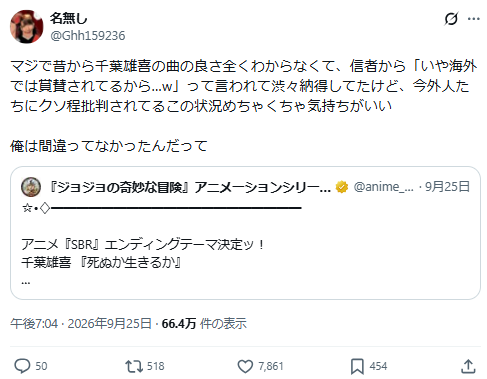487x379 pixels.
Task: Click the 7,861 likes count
Action: 271,366
